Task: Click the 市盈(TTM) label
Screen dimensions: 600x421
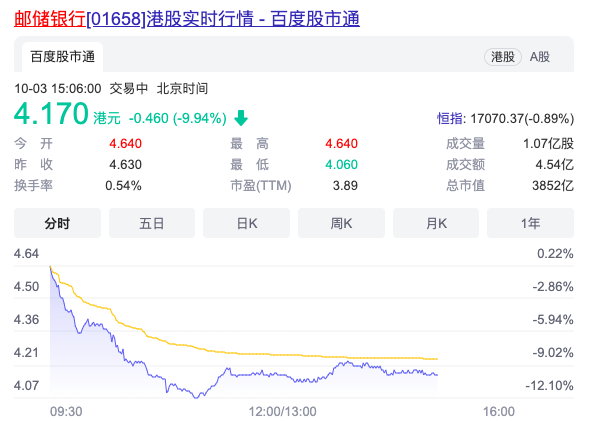Action: (x=261, y=186)
